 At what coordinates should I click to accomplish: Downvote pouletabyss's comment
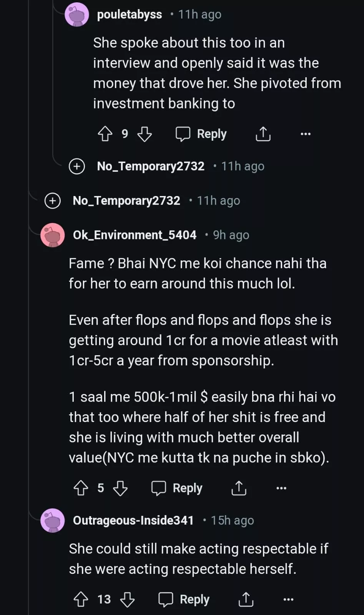pos(145,134)
